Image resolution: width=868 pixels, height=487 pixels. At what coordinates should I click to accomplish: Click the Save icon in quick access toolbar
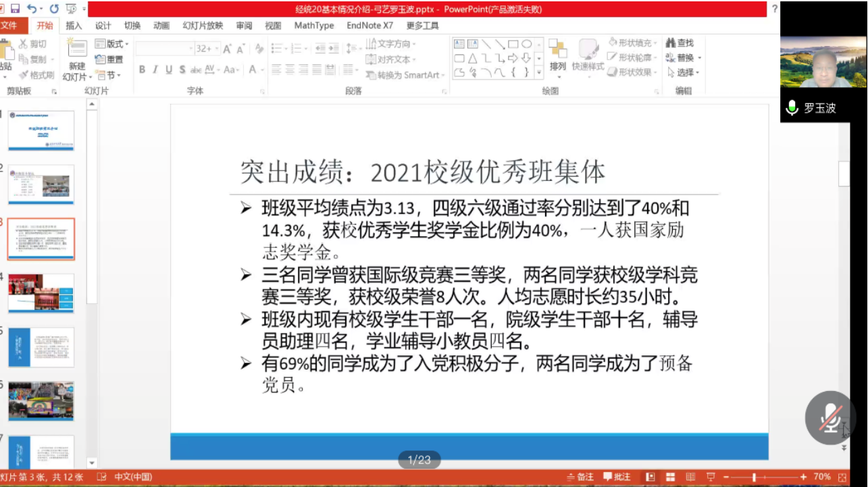pos(15,9)
